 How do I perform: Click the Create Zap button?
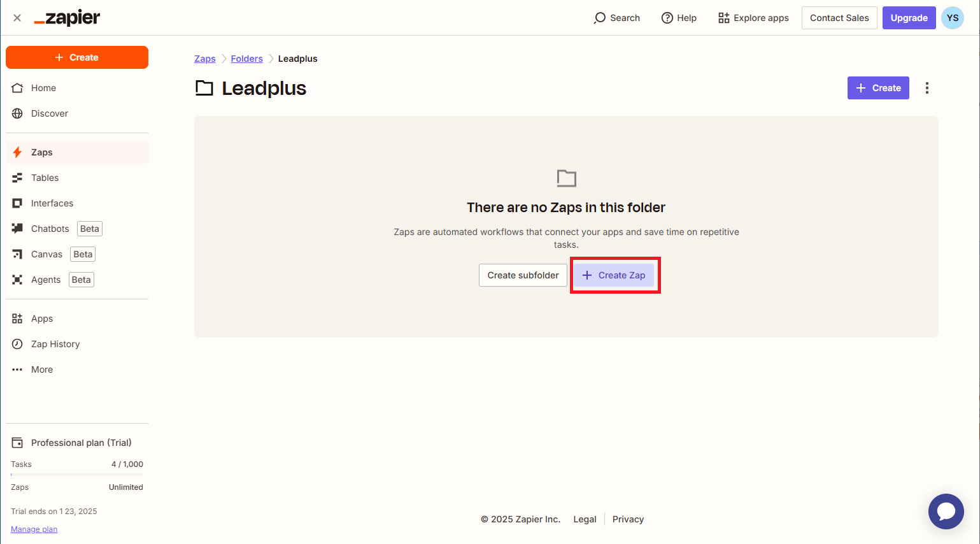(614, 275)
